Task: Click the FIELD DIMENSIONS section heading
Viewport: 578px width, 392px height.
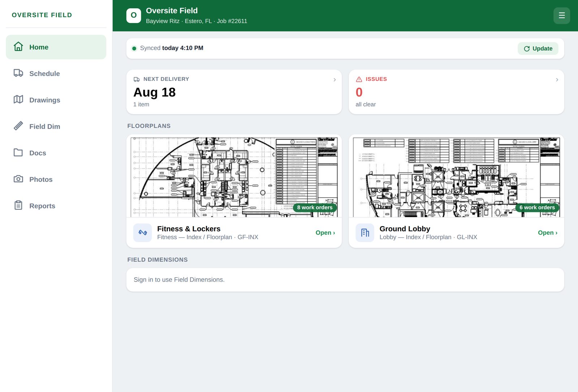Action: point(158,259)
